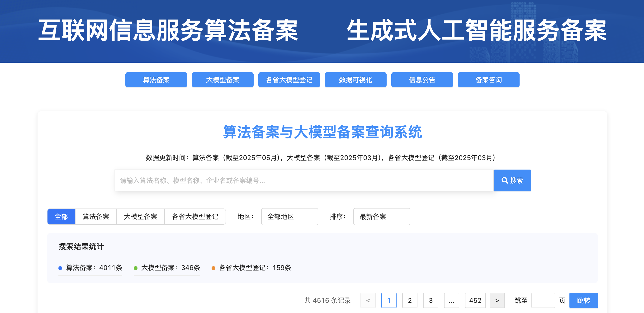This screenshot has height=313, width=644.
Task: Select 各省大模型登记 filter tab
Action: click(x=195, y=217)
